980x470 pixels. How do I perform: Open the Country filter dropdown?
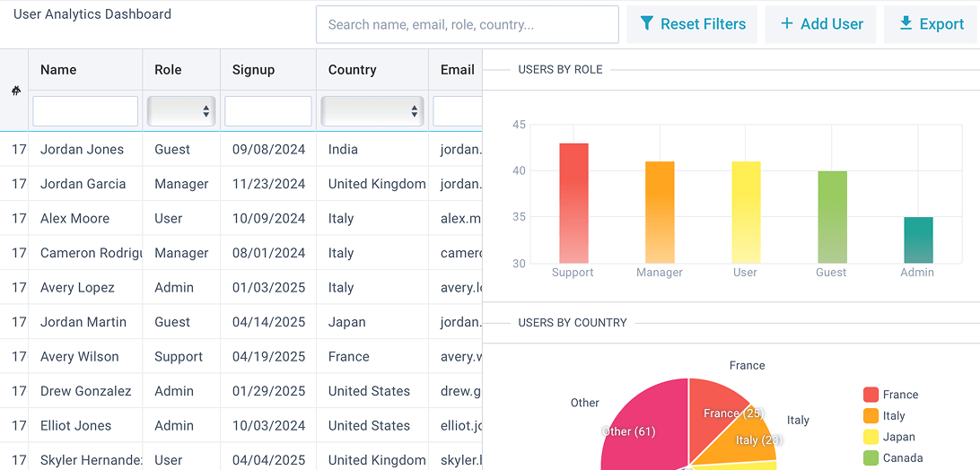tap(372, 111)
